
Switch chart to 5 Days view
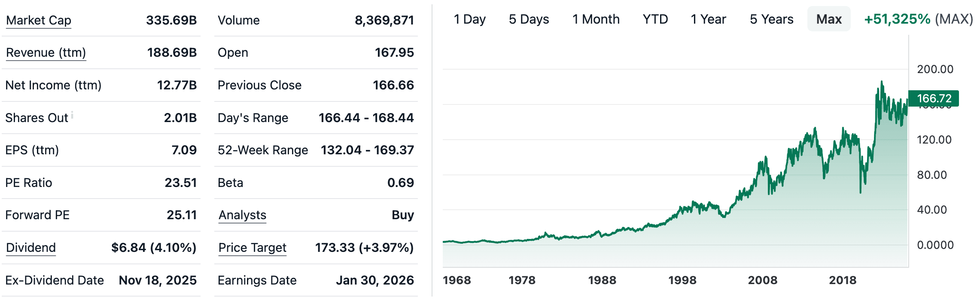(530, 19)
